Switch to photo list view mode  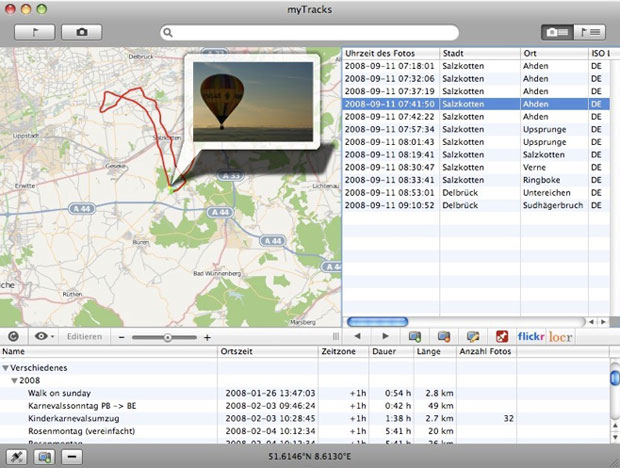556,32
